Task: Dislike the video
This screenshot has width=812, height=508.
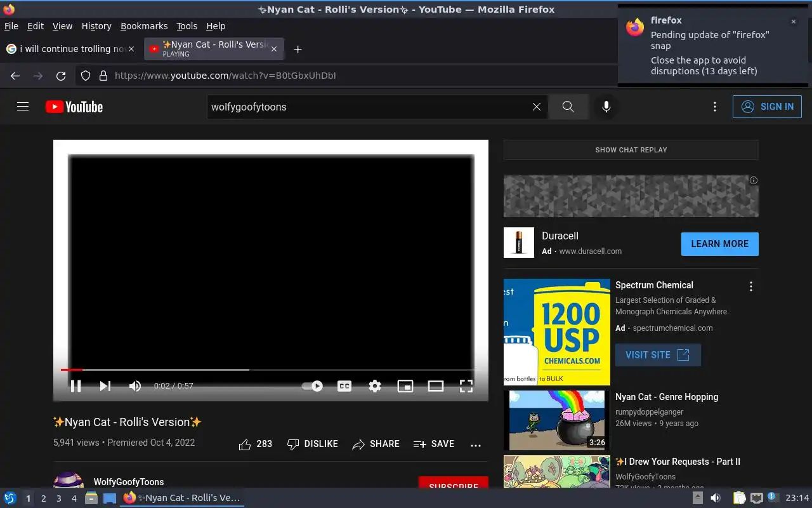Action: click(x=312, y=444)
